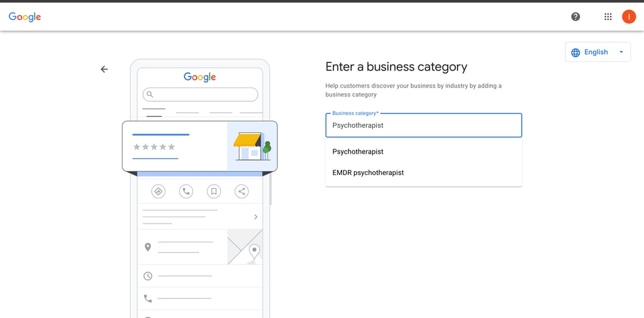Click the 'Help customers discover your business' description

tap(414, 90)
